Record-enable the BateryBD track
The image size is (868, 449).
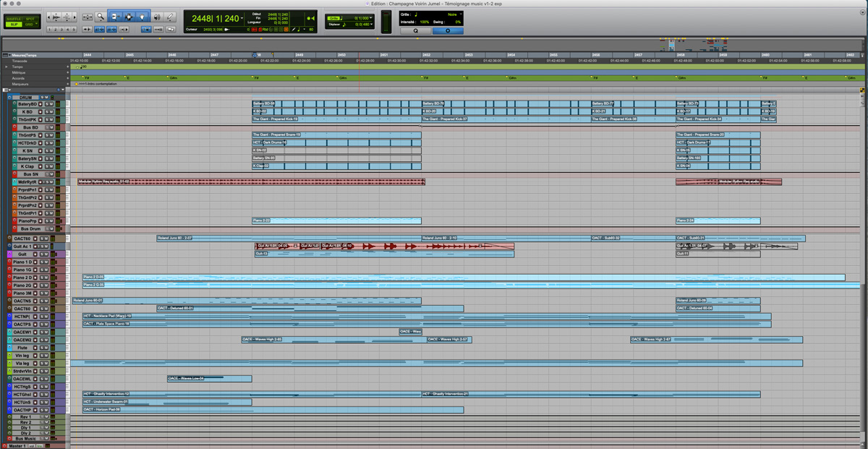41,104
